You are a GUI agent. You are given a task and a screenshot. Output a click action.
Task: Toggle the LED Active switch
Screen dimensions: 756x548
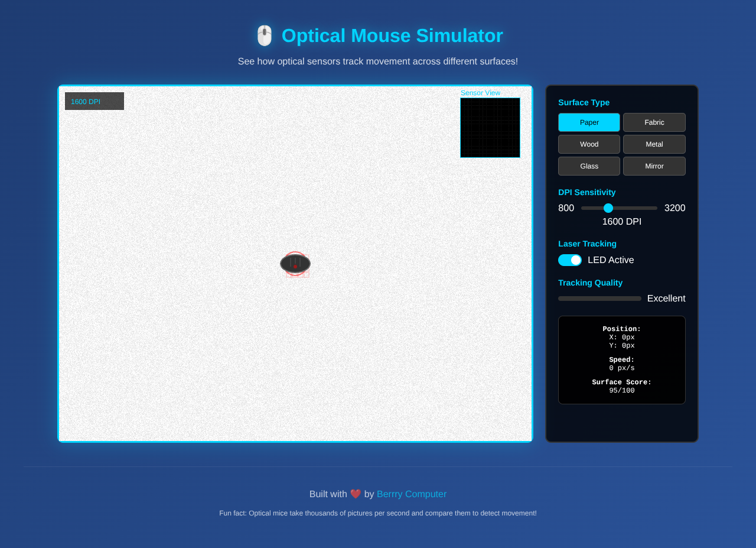coord(569,260)
